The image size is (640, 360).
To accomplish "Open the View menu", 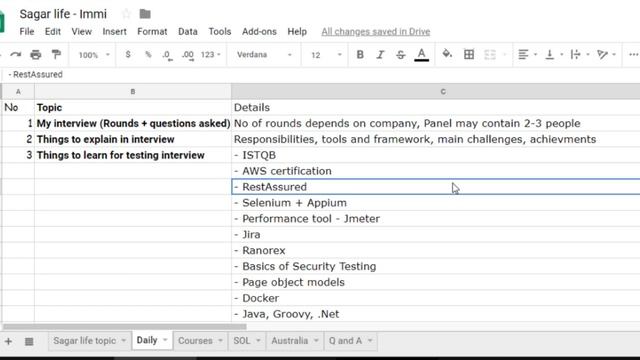I will pyautogui.click(x=82, y=31).
